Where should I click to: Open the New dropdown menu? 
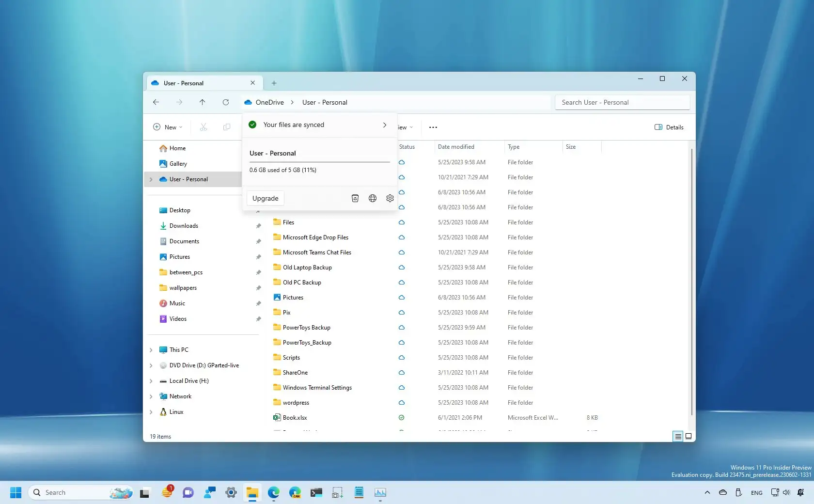[168, 127]
